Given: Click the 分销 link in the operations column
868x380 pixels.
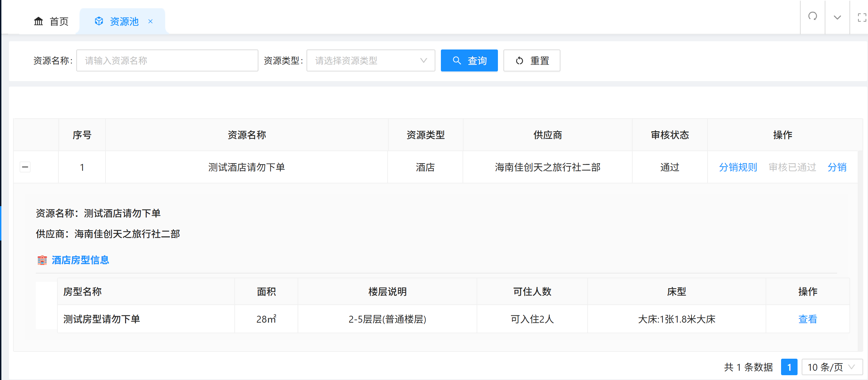Looking at the screenshot, I should pos(837,167).
